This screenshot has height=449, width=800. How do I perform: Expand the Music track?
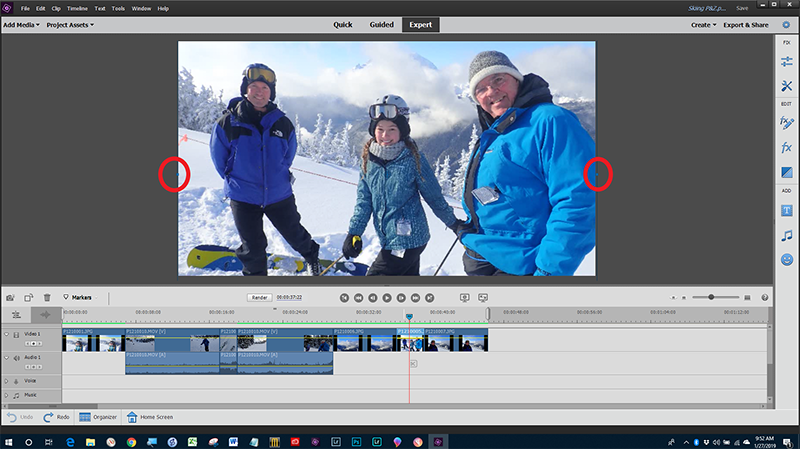pyautogui.click(x=7, y=395)
